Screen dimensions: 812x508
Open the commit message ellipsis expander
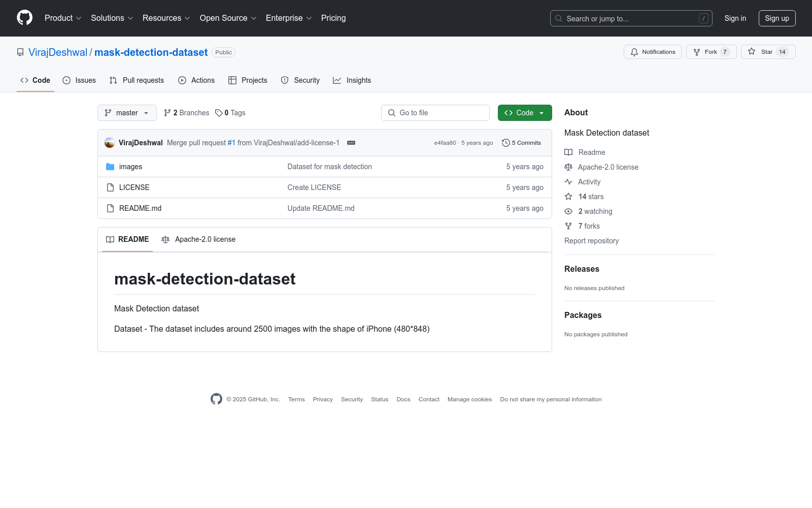(x=351, y=143)
